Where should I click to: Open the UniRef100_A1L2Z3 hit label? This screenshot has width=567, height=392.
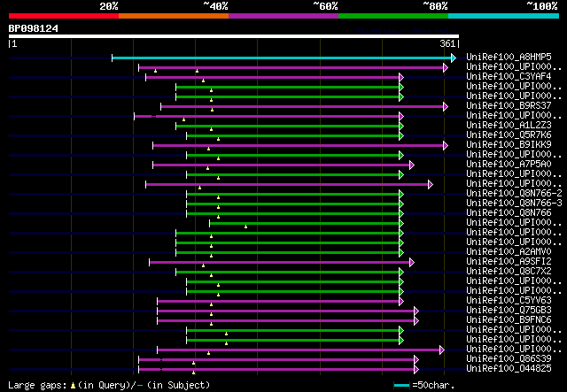(509, 126)
